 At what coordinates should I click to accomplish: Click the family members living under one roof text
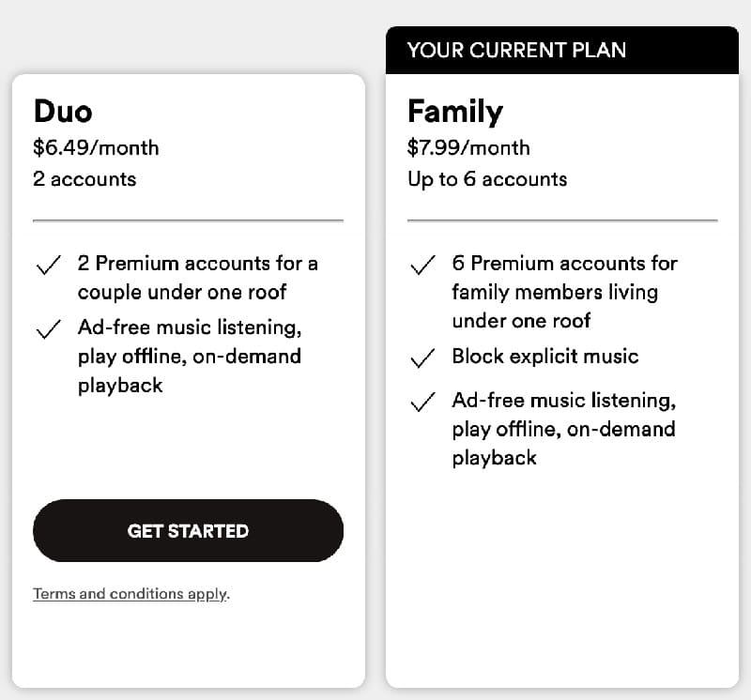(554, 292)
